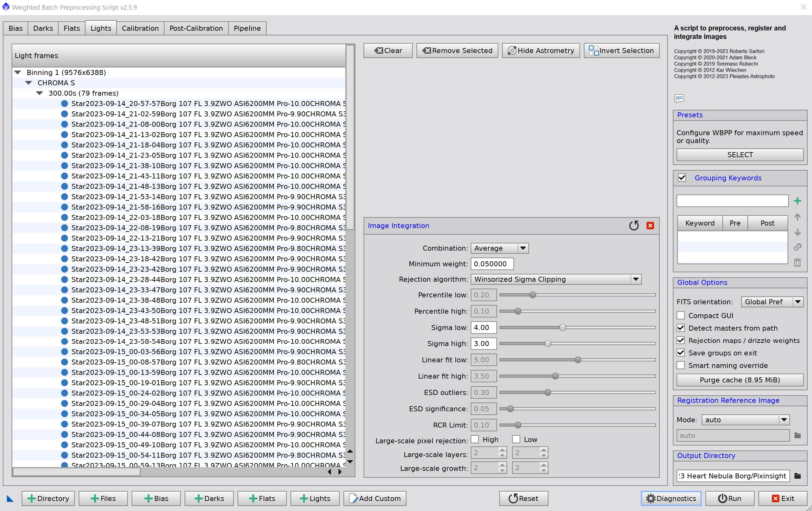
Task: Close the Image Integration panel with red X
Action: coord(650,226)
